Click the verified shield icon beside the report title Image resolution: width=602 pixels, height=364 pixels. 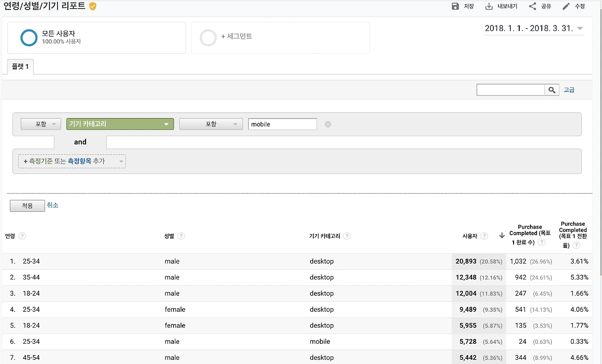93,7
